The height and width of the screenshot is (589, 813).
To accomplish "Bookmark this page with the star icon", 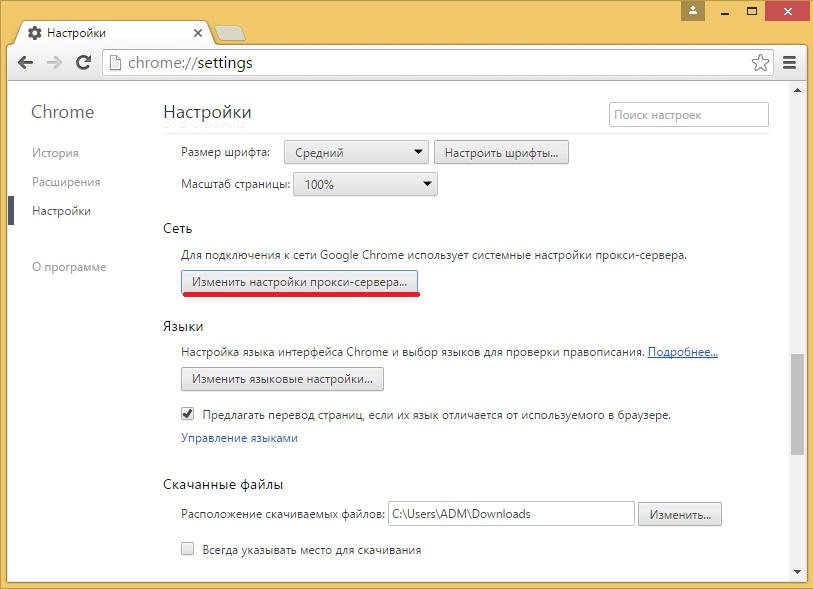I will click(x=760, y=63).
